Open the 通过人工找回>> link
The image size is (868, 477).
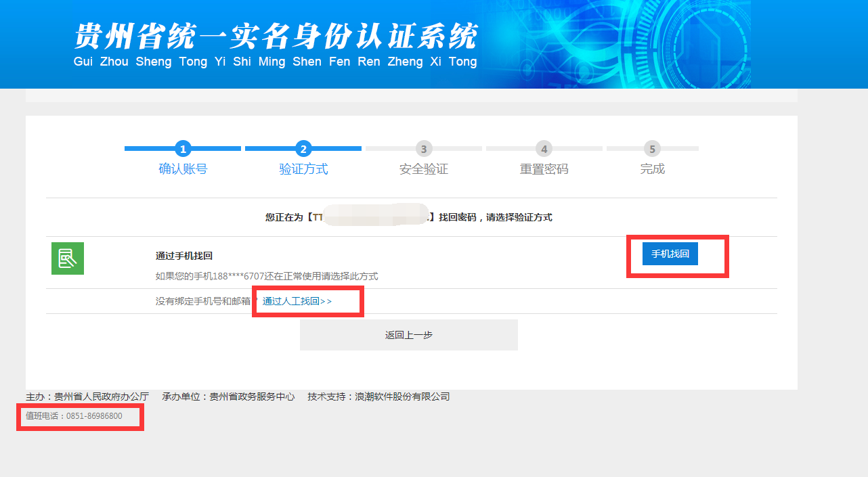click(297, 301)
